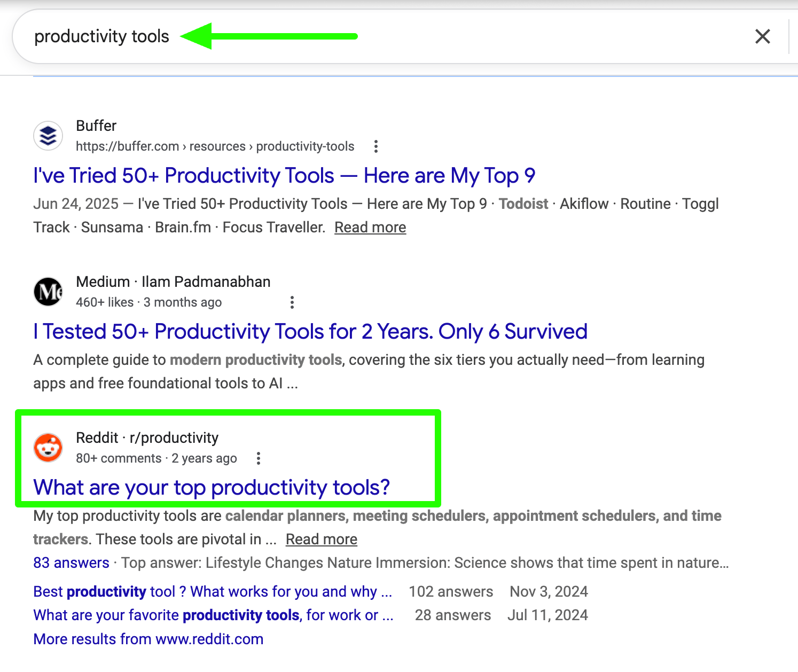Click the "Nov 3, 2024" date
Viewport: 798px width, 672px height.
click(x=549, y=592)
